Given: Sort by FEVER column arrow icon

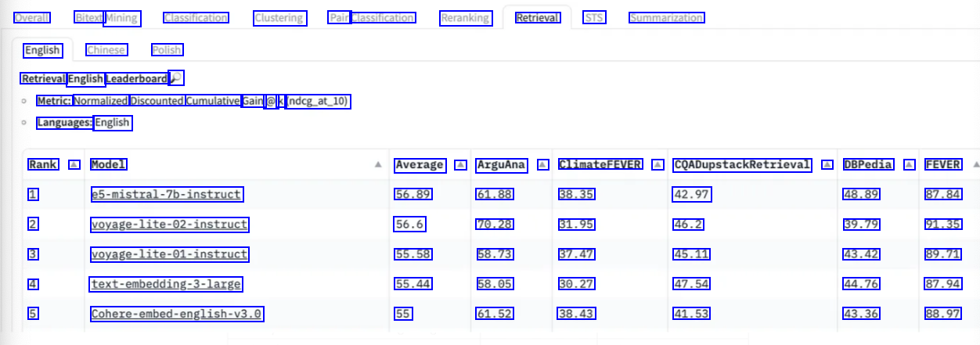Looking at the screenshot, I should pos(975,165).
